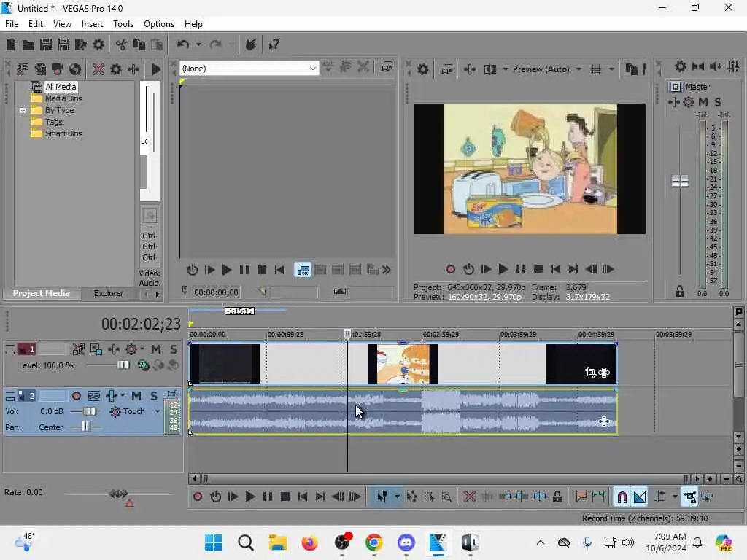This screenshot has height=560, width=747.
Task: Open the Insert menu
Action: (92, 24)
